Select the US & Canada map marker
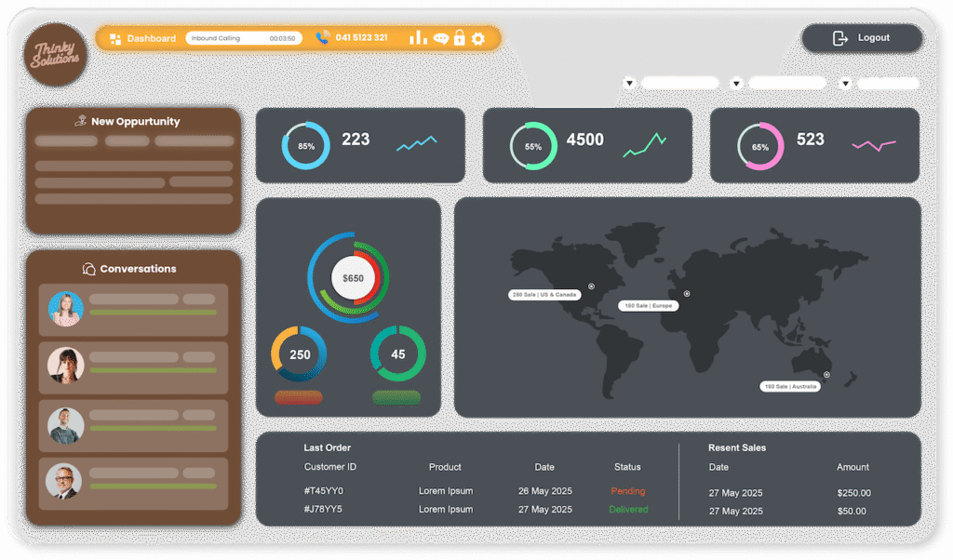Viewport: 953px width, 560px height. coord(591,287)
